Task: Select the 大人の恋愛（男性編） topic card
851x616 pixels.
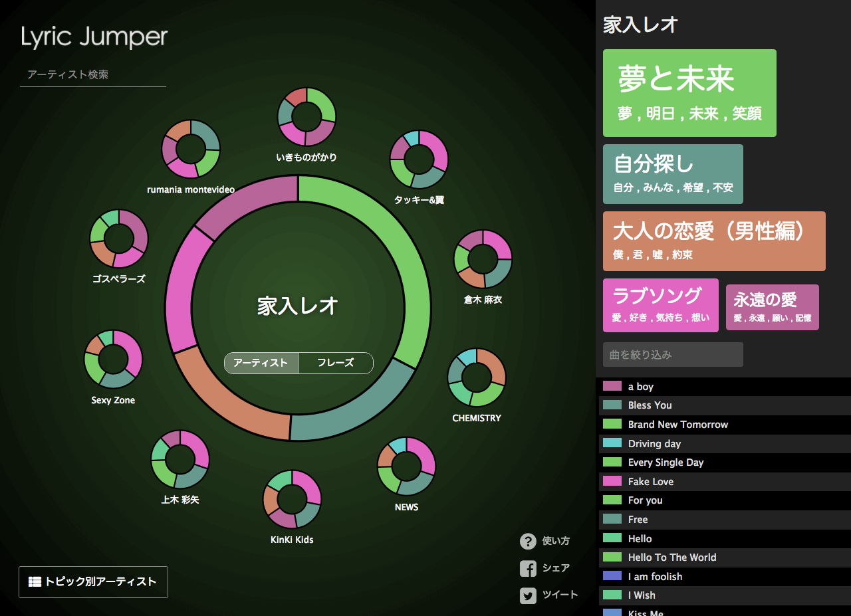Action: pyautogui.click(x=714, y=241)
